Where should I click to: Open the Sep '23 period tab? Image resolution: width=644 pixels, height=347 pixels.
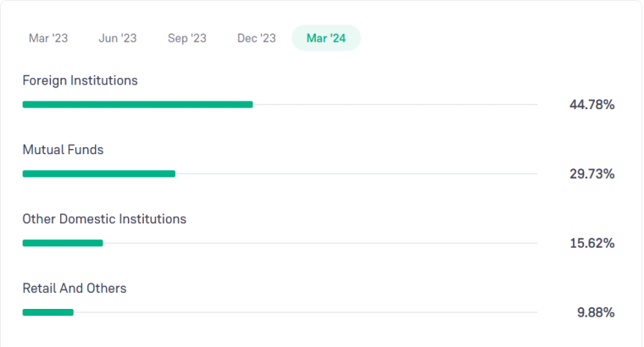coord(187,38)
